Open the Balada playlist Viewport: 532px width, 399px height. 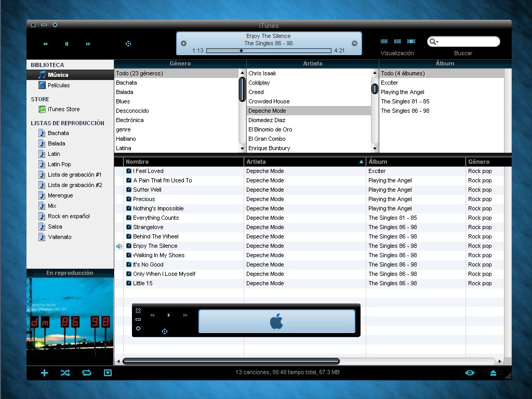[x=70, y=143]
